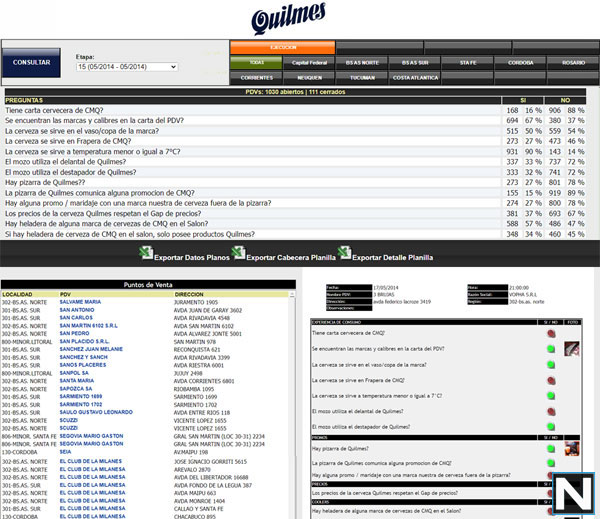Viewport: 600px width, 519px height.
Task: Open the SANOS PLACERES point of sale
Action: pos(83,365)
